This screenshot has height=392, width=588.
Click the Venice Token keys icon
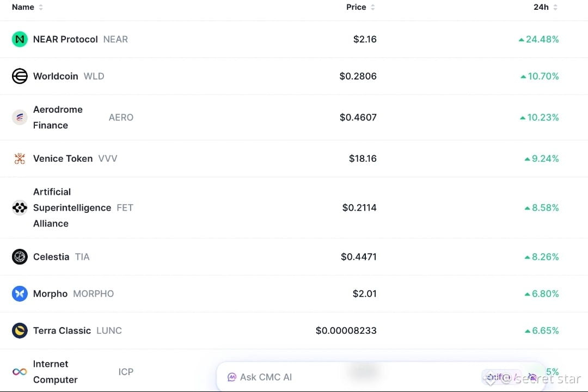(x=20, y=158)
